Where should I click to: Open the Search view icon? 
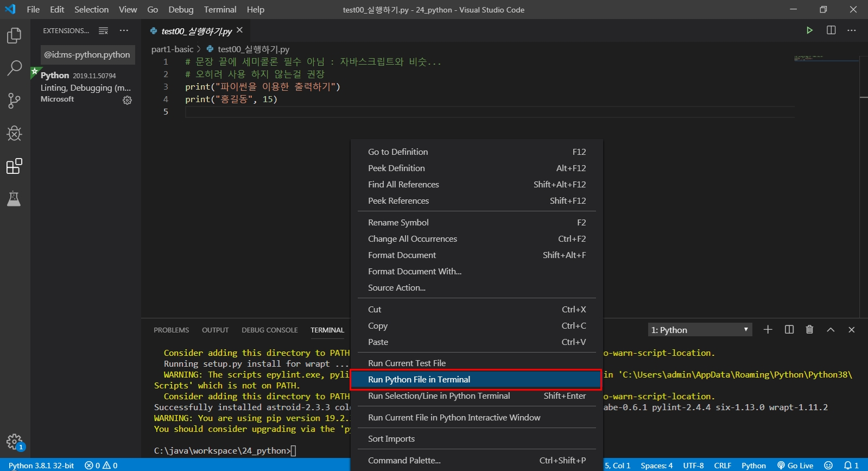pyautogui.click(x=14, y=68)
